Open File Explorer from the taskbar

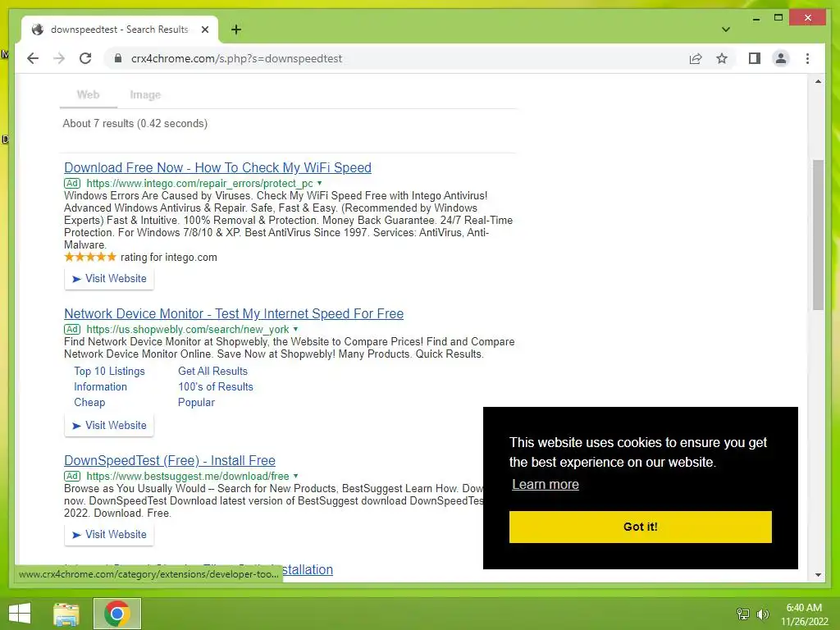tap(66, 614)
